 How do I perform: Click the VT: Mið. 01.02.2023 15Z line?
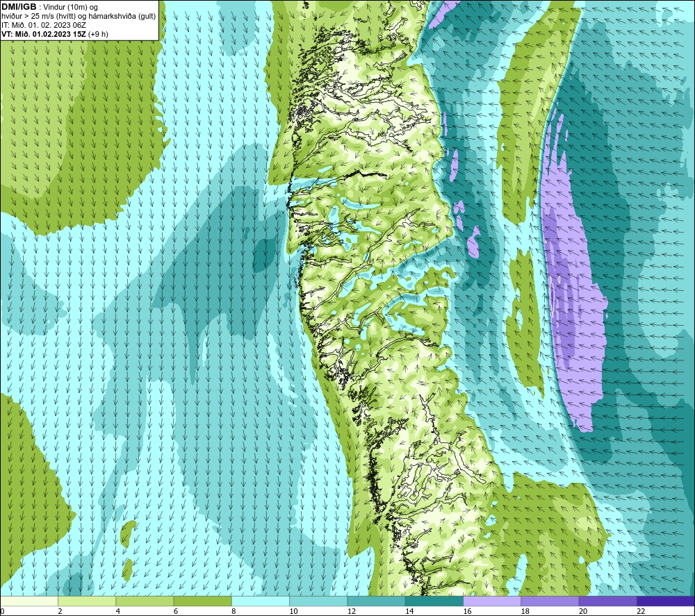coord(54,34)
